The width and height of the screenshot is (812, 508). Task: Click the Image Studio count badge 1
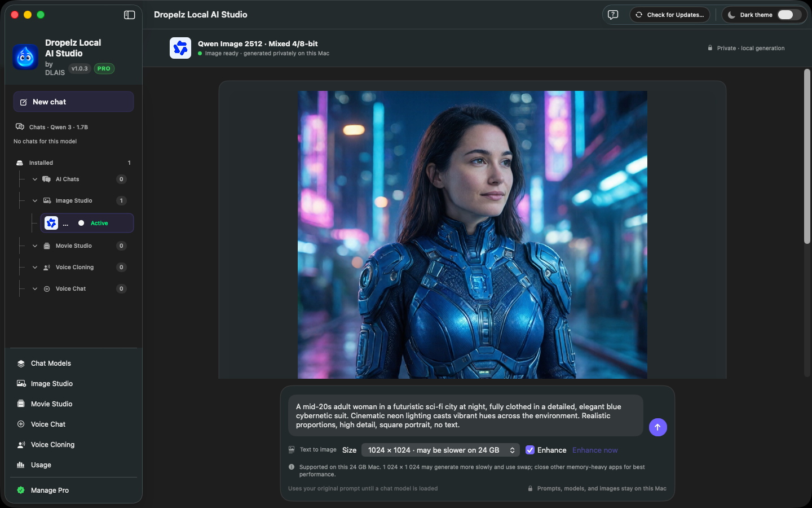(121, 200)
